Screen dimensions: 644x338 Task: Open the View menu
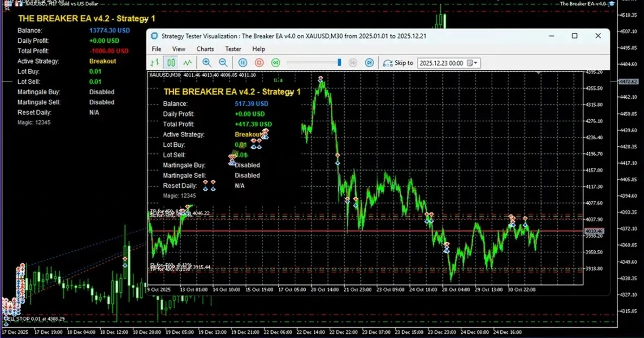(x=178, y=49)
